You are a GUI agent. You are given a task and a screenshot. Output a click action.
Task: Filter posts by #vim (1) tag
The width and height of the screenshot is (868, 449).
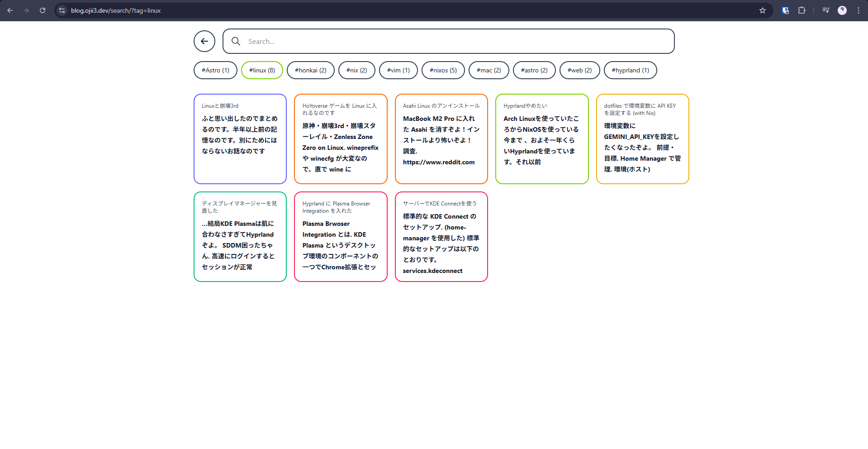(398, 70)
